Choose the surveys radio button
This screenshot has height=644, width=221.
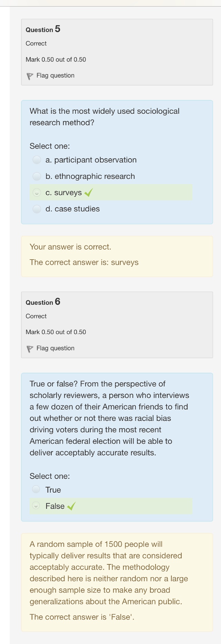(x=37, y=193)
